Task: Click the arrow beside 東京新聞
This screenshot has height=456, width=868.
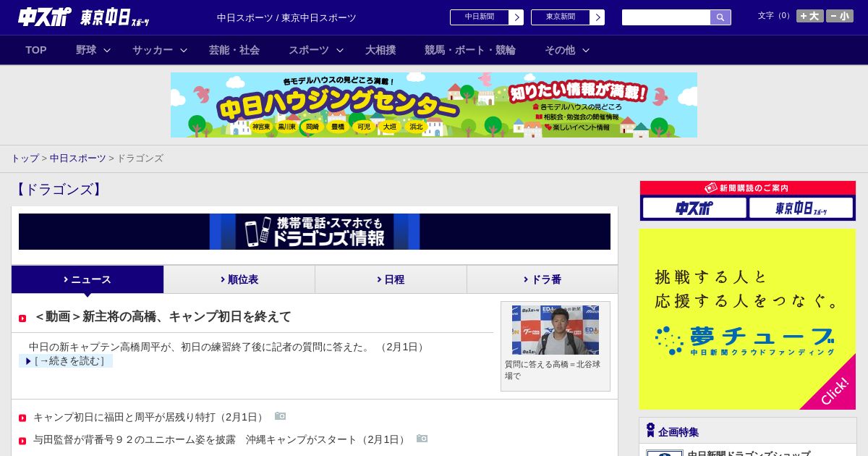Action: coord(597,17)
